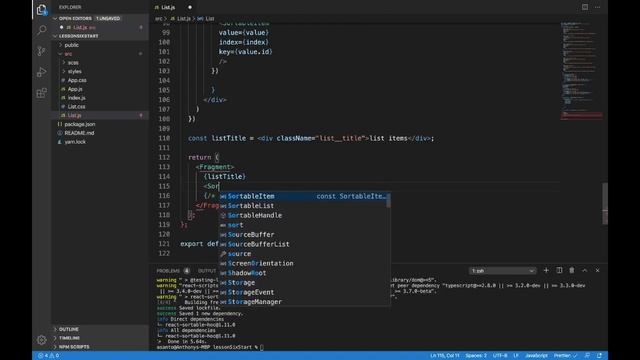Change language mode via JavaScript item
This screenshot has width=640, height=360.
pos(536,356)
